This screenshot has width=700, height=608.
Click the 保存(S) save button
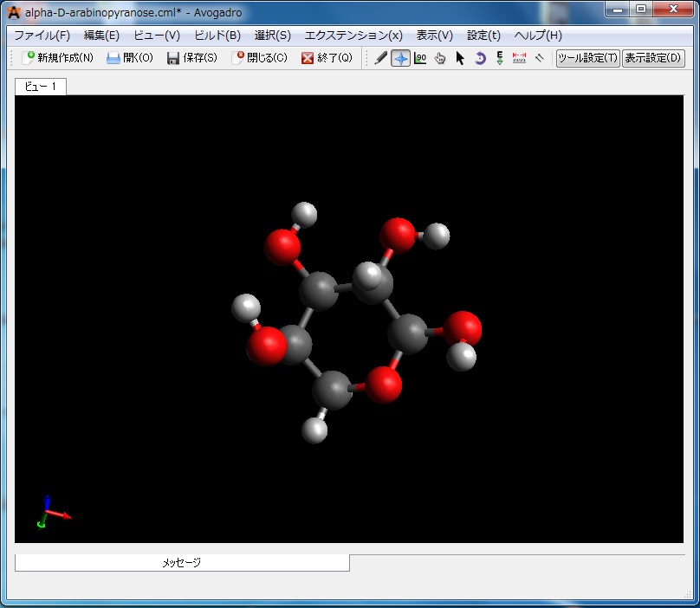[x=191, y=58]
